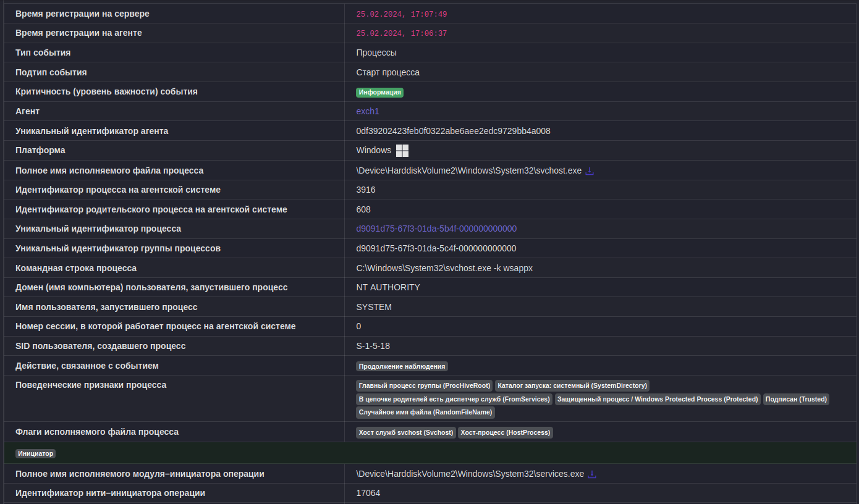The height and width of the screenshot is (504, 859).
Task: Click the server registration time value
Action: pyautogui.click(x=401, y=14)
